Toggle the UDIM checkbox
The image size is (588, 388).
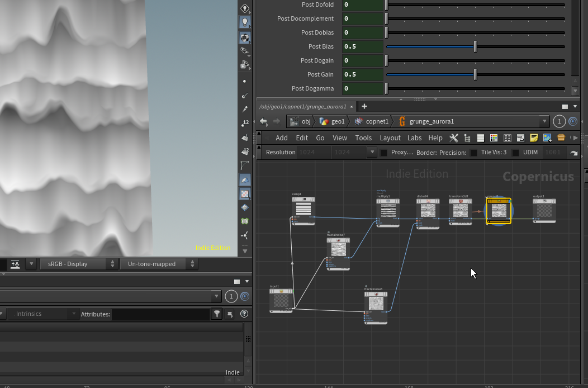point(516,153)
